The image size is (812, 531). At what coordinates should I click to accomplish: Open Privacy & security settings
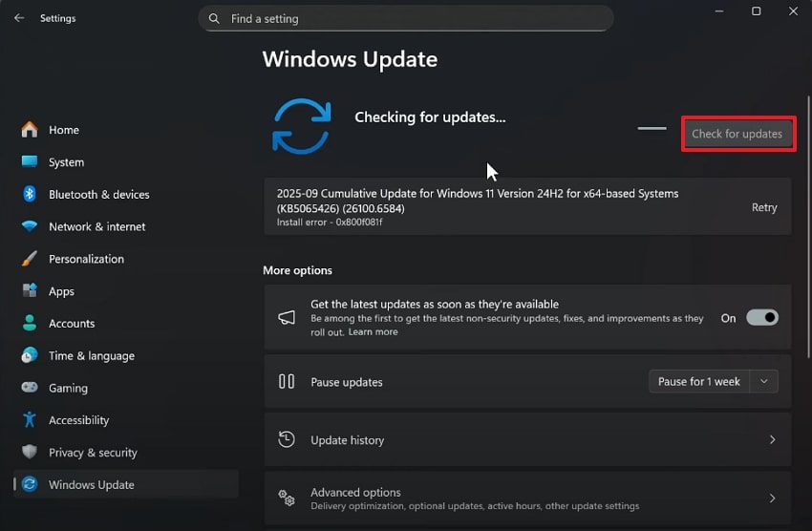click(x=126, y=453)
